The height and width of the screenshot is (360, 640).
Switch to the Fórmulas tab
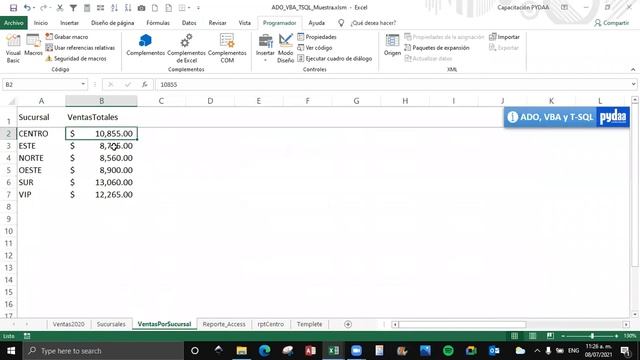158,23
